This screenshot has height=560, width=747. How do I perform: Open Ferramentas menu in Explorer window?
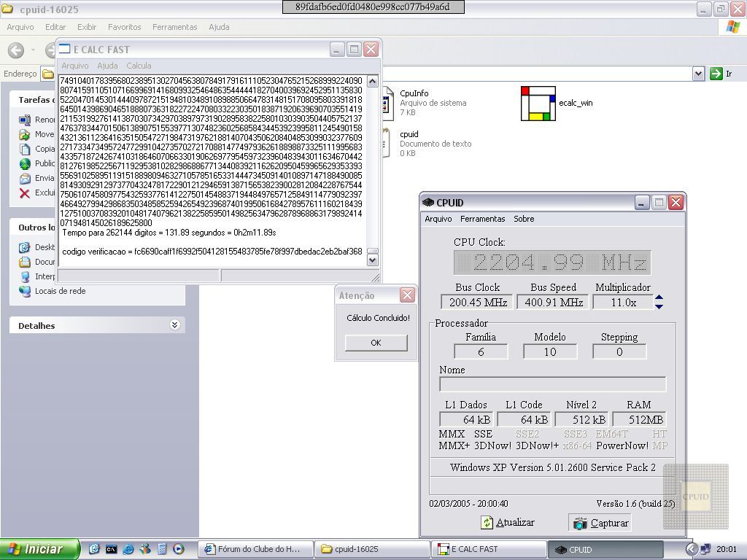pos(175,27)
